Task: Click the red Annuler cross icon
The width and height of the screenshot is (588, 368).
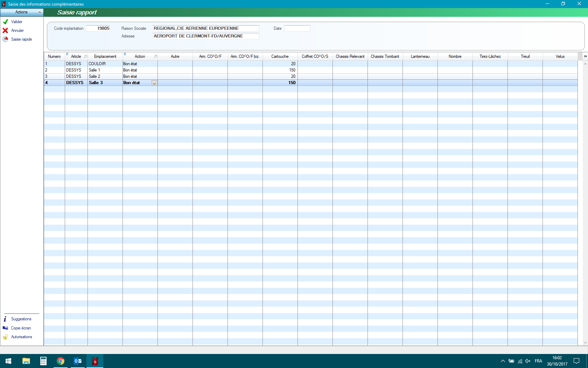Action: pyautogui.click(x=5, y=30)
